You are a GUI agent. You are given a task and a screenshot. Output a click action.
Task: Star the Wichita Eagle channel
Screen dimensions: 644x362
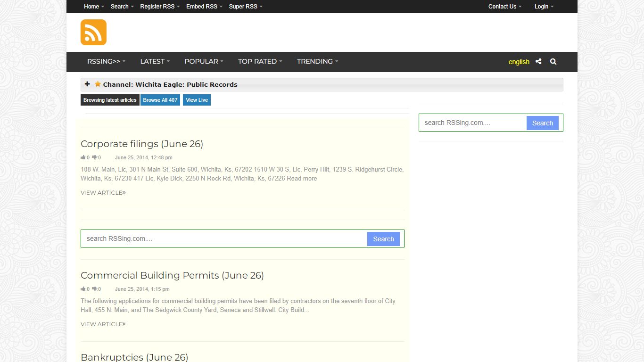[98, 84]
